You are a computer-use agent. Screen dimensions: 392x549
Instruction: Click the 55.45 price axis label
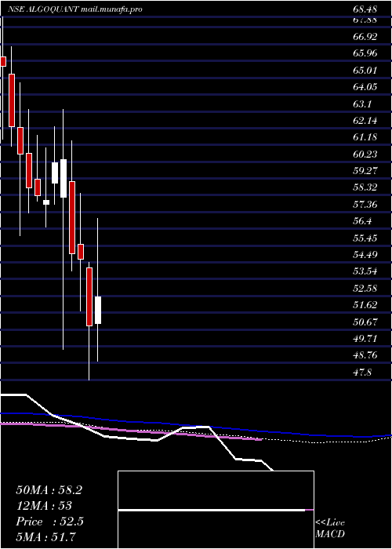point(365,238)
